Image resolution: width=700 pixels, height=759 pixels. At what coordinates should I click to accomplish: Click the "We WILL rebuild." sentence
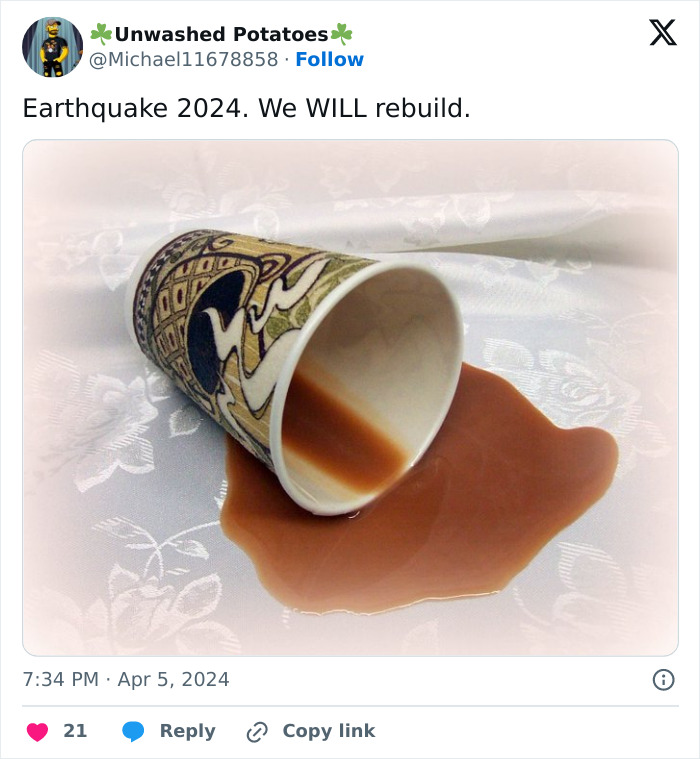click(x=364, y=108)
